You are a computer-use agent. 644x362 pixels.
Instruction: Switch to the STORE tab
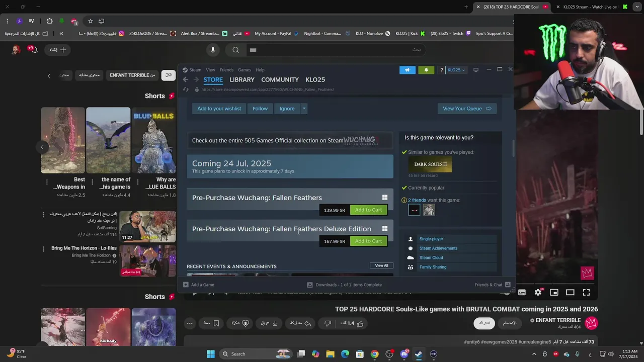pyautogui.click(x=213, y=79)
